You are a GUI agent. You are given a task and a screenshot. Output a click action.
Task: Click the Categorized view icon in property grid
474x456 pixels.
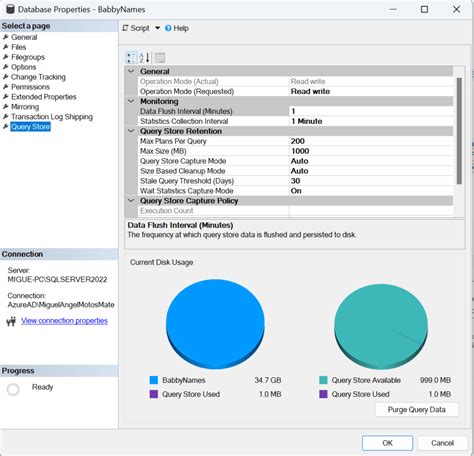131,57
